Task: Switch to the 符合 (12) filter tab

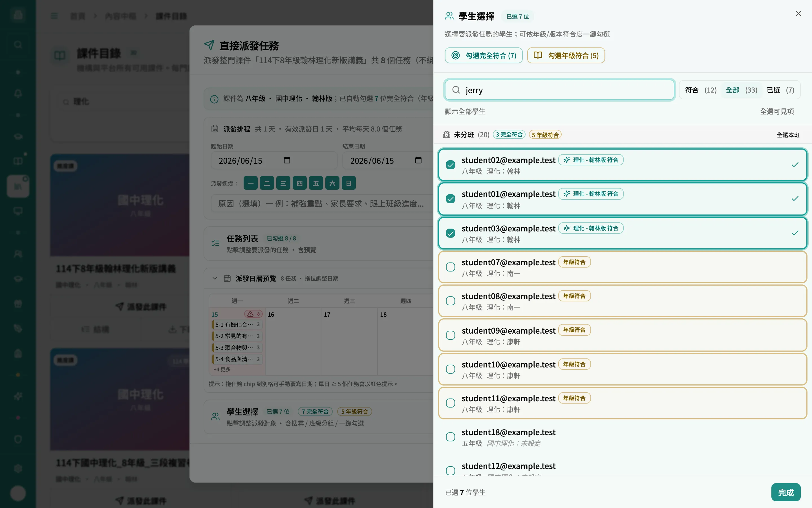Action: (701, 90)
